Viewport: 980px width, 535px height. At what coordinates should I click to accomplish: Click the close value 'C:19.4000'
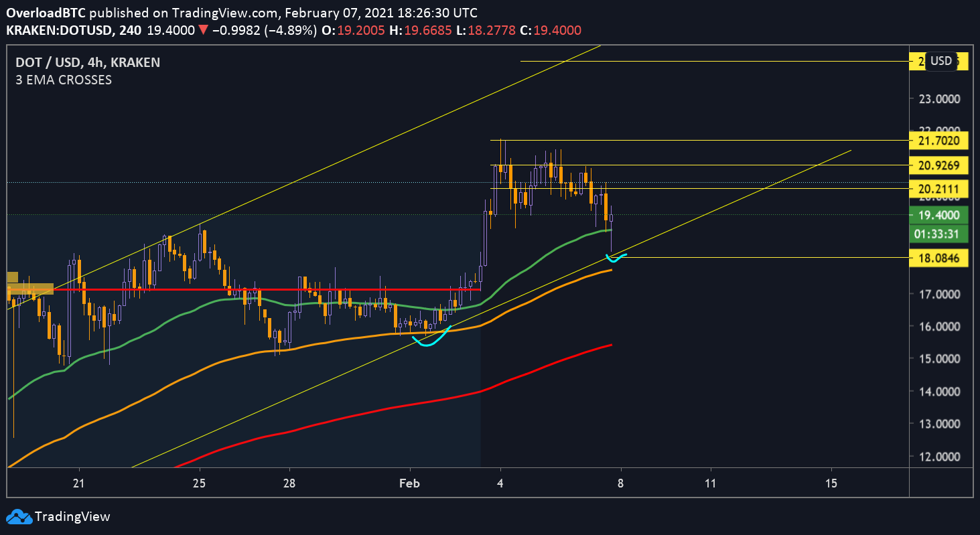click(x=551, y=30)
